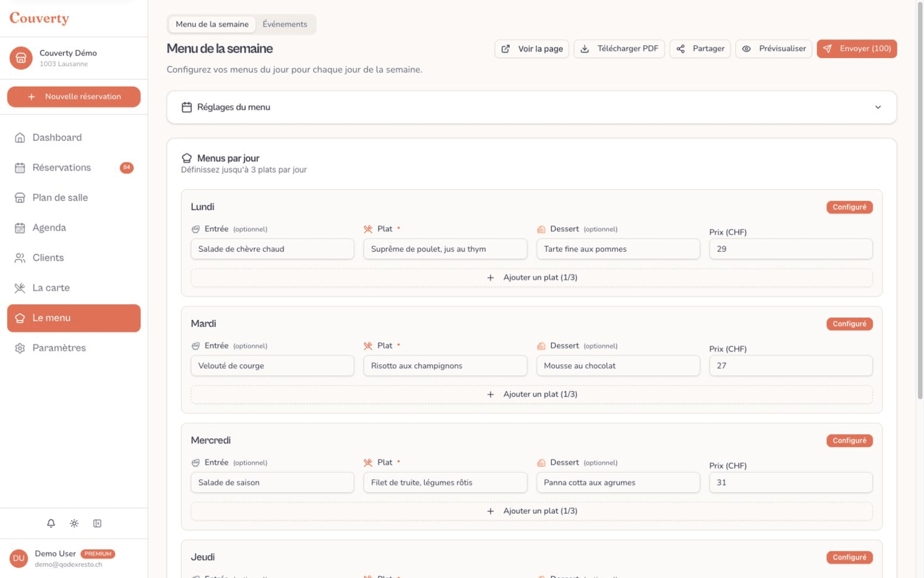
Task: Open Paramètres settings page
Action: (x=74, y=348)
